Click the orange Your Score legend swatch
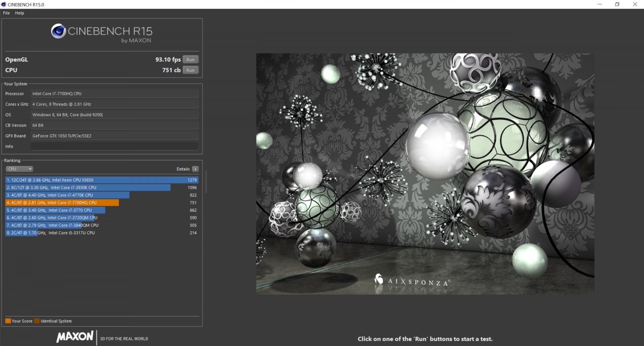The height and width of the screenshot is (346, 644). coord(8,321)
